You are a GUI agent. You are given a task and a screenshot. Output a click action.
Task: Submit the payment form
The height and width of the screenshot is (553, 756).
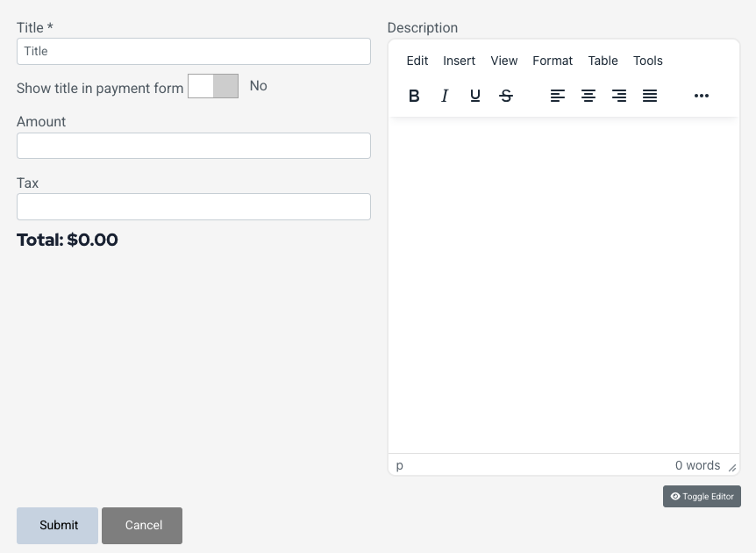[58, 525]
